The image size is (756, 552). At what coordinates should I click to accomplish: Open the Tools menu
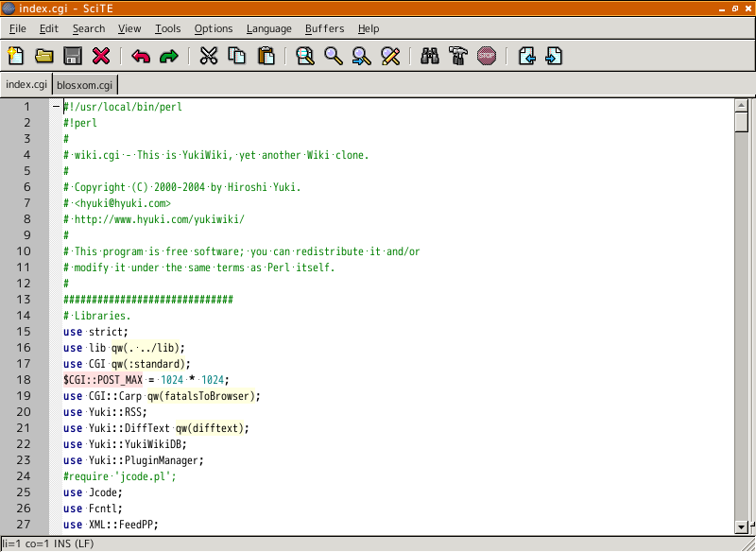[168, 29]
